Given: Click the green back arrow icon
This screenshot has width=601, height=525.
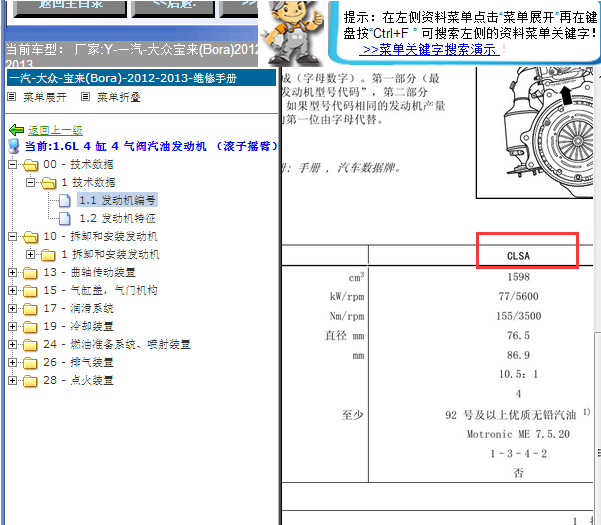Looking at the screenshot, I should point(16,130).
